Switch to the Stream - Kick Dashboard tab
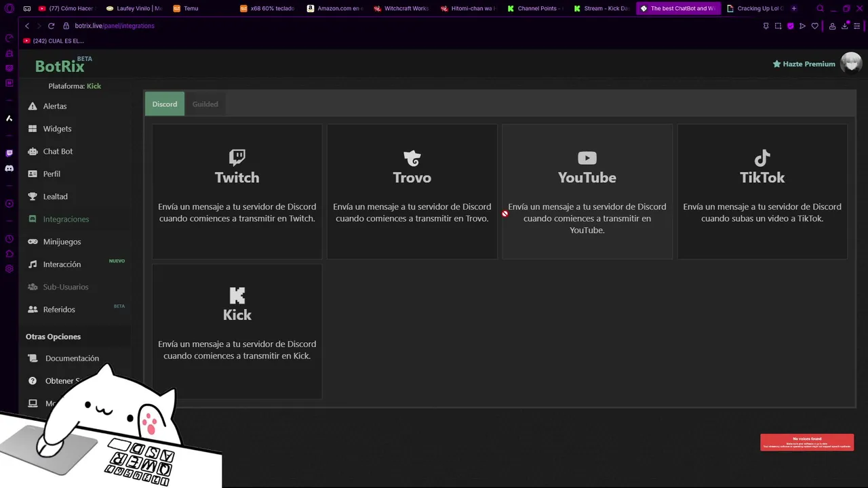This screenshot has height=488, width=868. coord(602,9)
